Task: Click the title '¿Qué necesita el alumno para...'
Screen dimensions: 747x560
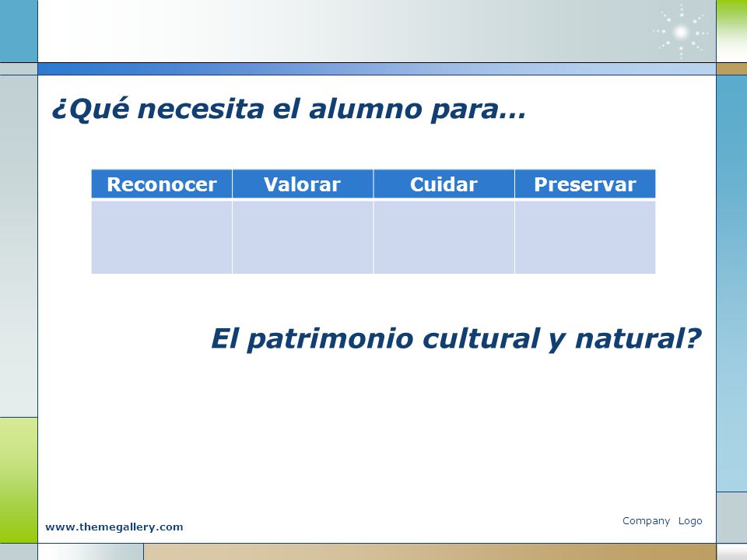Action: click(289, 109)
